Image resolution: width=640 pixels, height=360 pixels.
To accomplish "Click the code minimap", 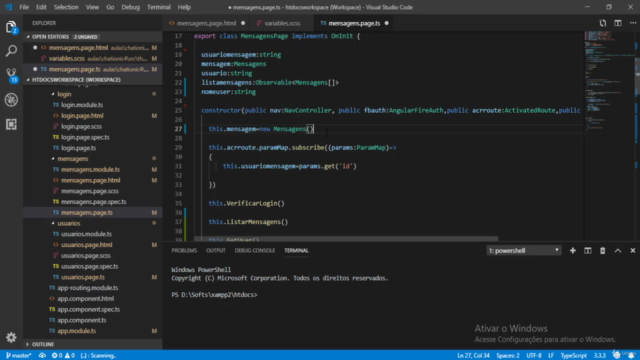I will click(608, 82).
